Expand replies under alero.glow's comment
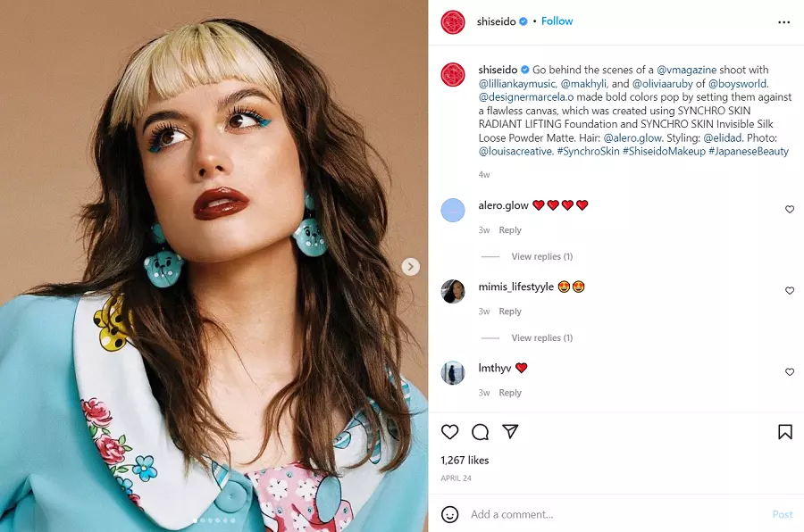The height and width of the screenshot is (532, 804). 541,257
